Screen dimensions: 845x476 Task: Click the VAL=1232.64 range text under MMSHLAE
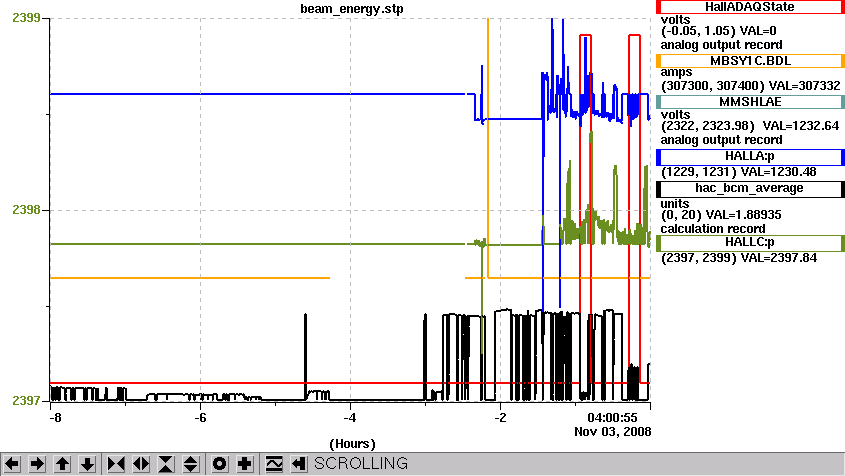[750, 126]
